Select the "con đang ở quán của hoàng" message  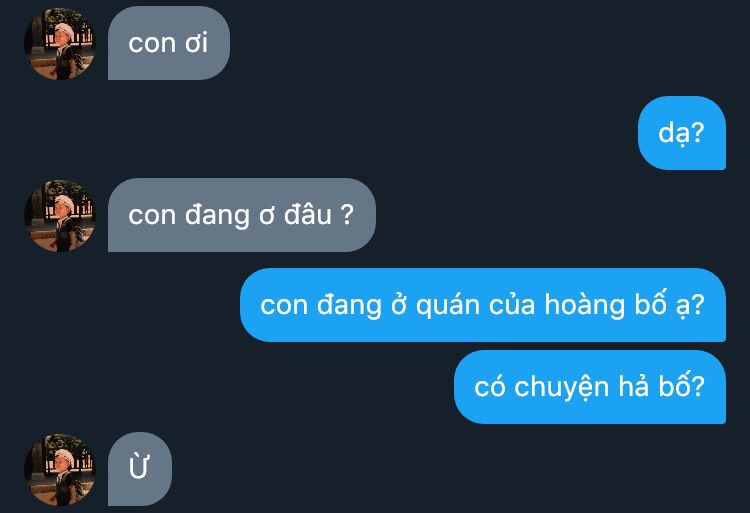[x=483, y=305]
